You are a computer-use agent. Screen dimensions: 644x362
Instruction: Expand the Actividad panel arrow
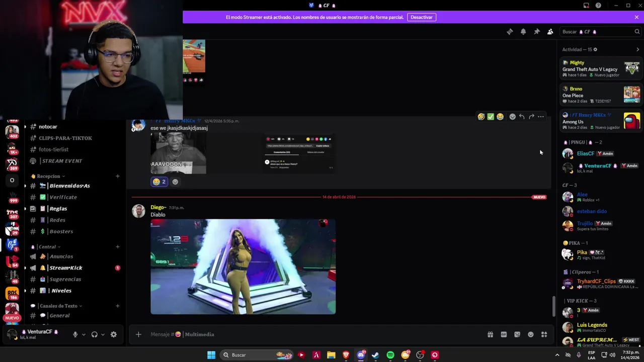point(638,49)
